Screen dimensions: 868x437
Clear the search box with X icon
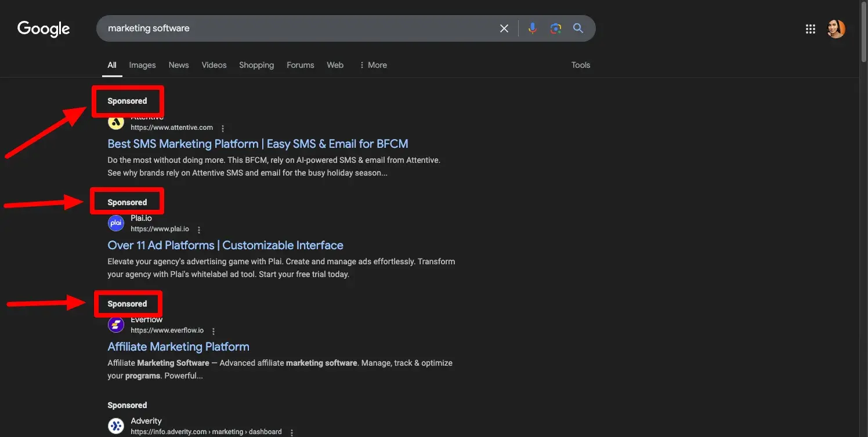click(x=504, y=28)
